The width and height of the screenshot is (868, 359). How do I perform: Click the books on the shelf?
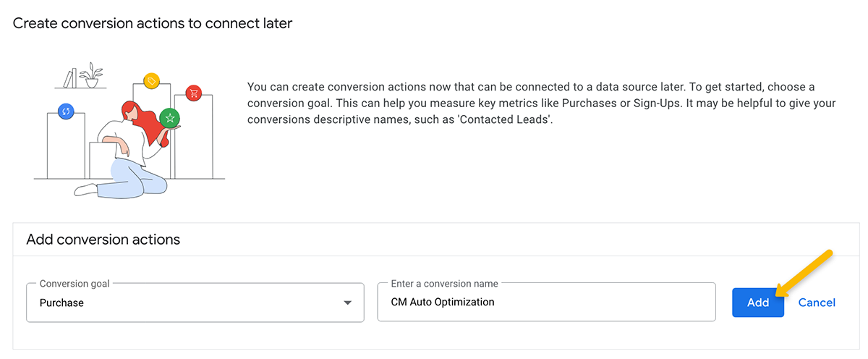pos(69,78)
